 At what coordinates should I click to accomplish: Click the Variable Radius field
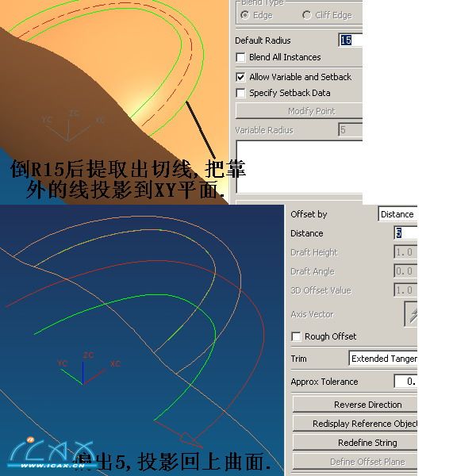[351, 130]
